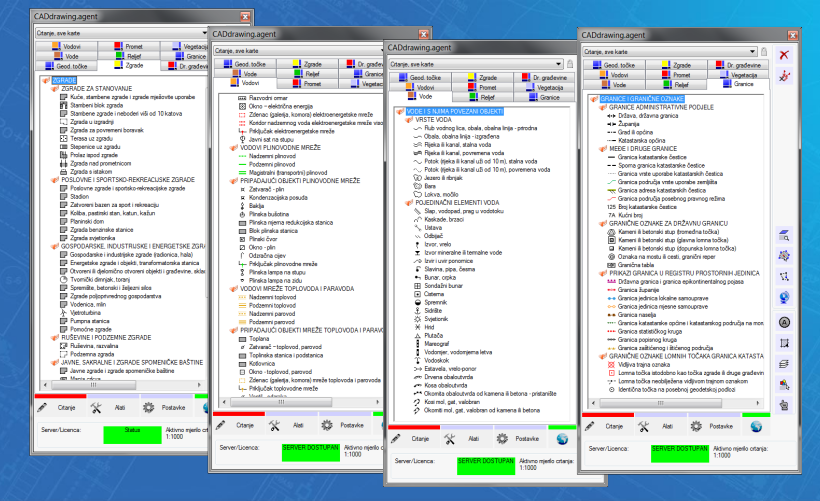820x501 pixels.
Task: Click the Crtanje button in the Granice window
Action: pos(608,427)
